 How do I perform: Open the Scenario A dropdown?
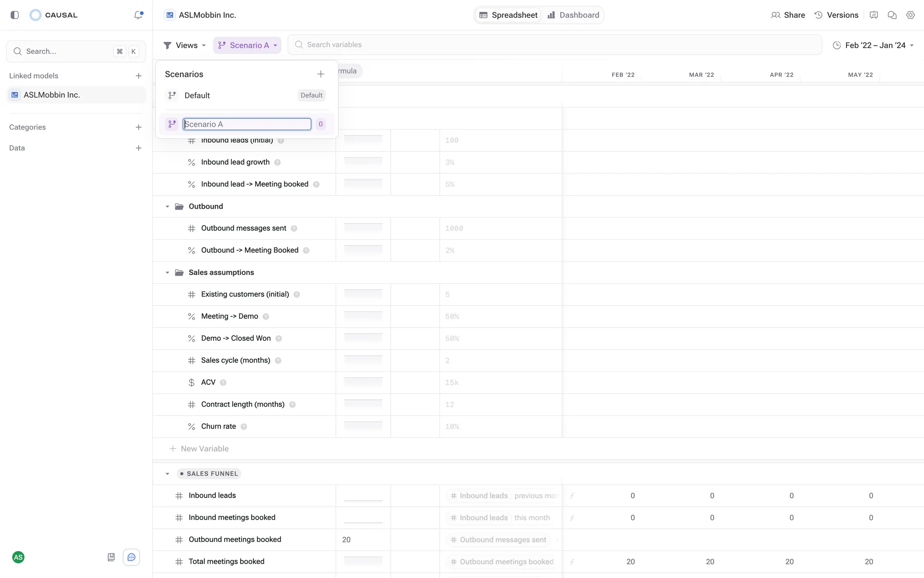tap(247, 45)
